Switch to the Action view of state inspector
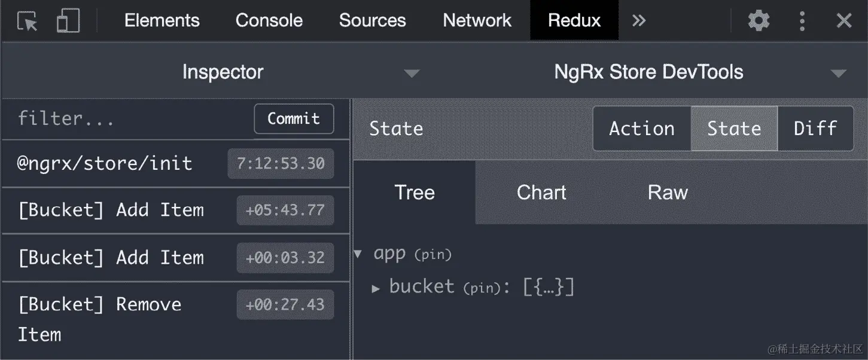This screenshot has height=360, width=868. tap(641, 128)
